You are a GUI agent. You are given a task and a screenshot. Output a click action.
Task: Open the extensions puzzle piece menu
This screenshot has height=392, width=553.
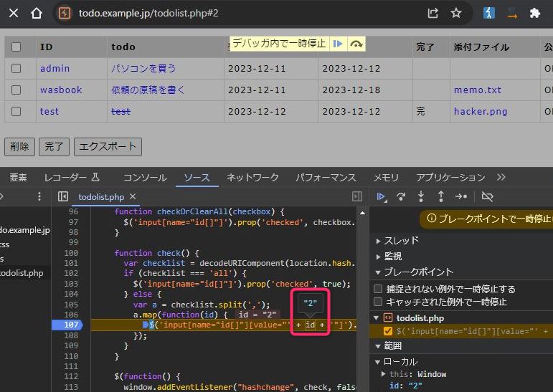[534, 14]
